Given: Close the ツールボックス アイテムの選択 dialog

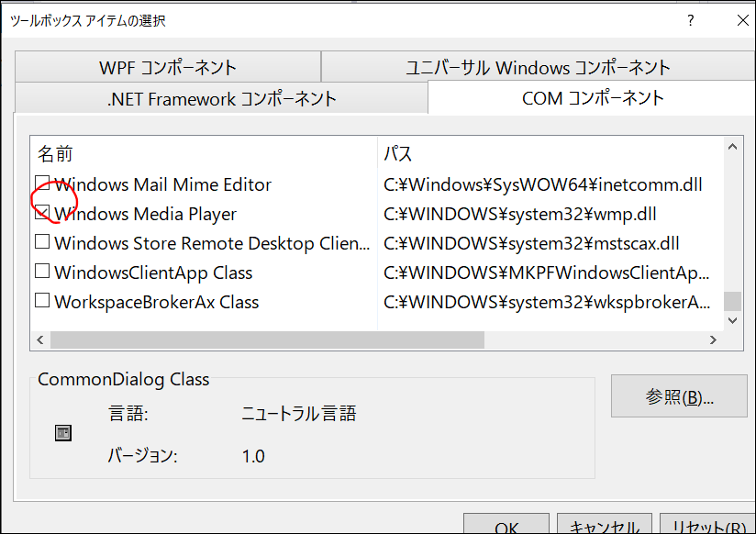Looking at the screenshot, I should pos(742,20).
